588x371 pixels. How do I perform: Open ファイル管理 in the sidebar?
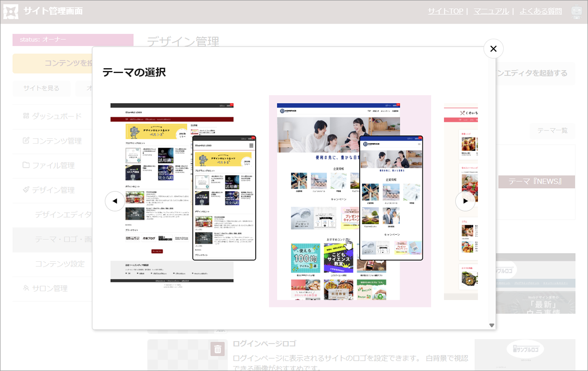52,165
